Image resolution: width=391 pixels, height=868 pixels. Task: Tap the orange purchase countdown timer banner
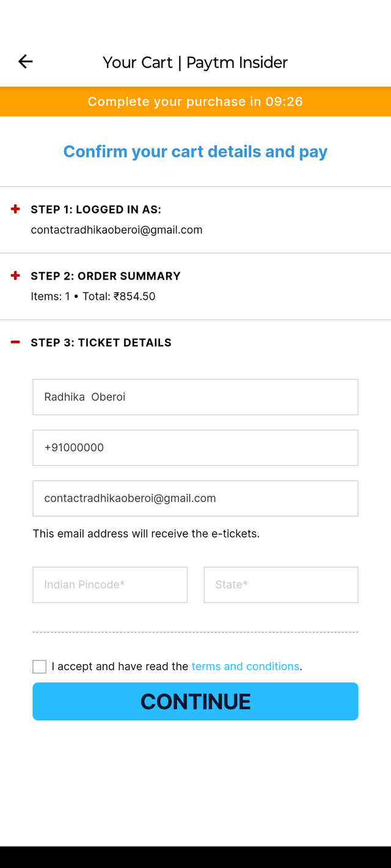[x=195, y=101]
